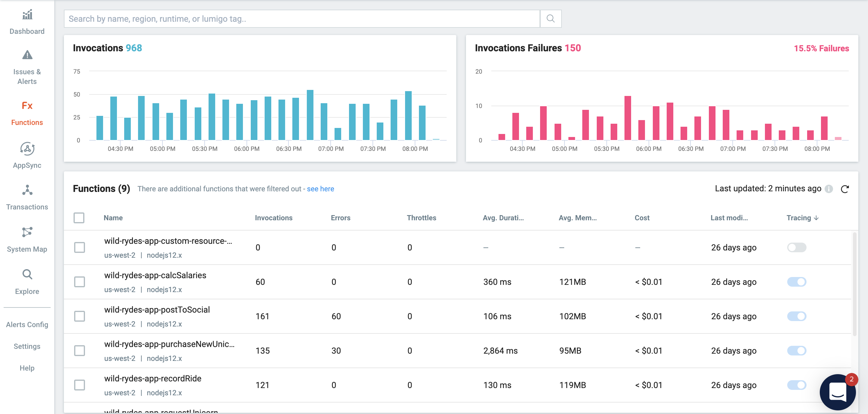Sort by the Avg. Mem... column header
Screen dimensions: 868x414
[577, 218]
